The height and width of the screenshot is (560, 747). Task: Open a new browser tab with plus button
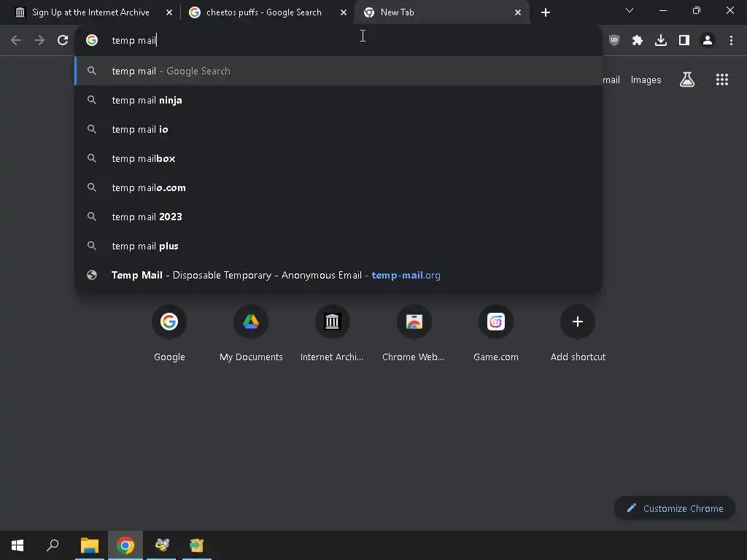(x=546, y=12)
